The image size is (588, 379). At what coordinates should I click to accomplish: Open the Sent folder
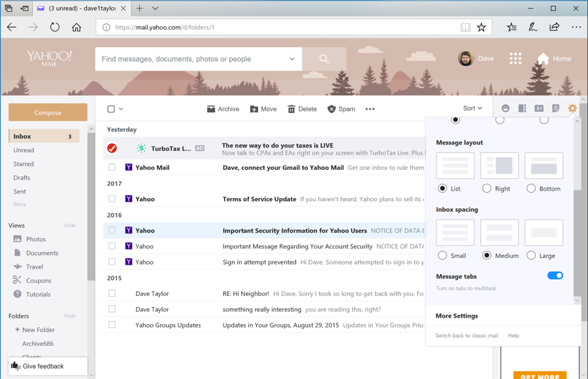pyautogui.click(x=20, y=191)
